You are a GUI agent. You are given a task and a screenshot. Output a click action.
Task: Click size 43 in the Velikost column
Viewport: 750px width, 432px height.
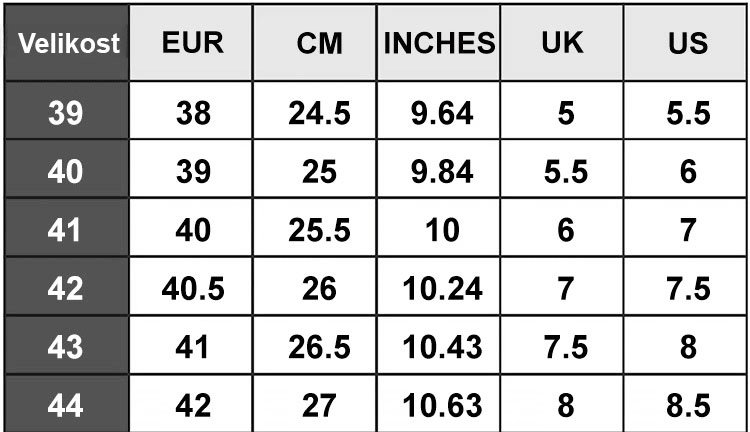click(66, 347)
